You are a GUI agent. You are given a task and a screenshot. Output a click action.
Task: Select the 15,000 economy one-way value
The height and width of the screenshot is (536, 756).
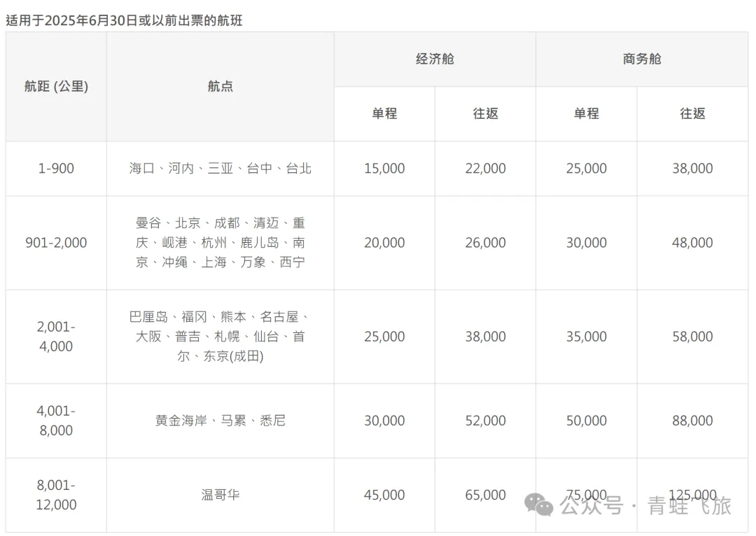tap(384, 169)
